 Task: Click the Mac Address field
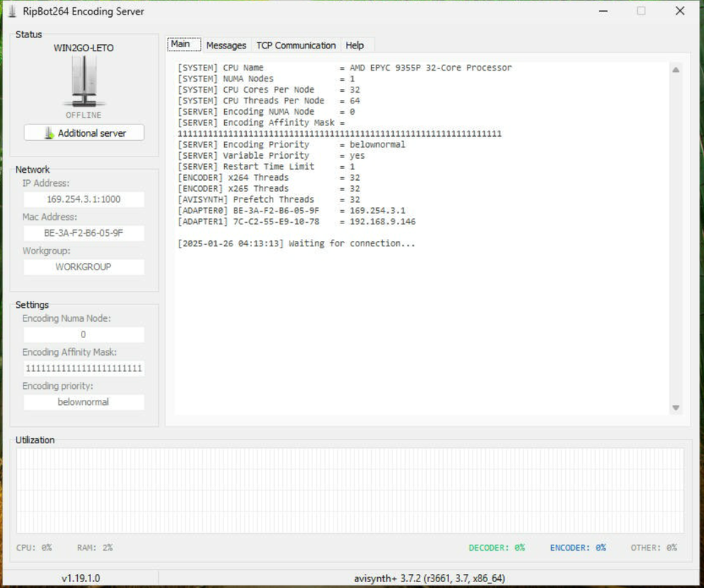point(84,233)
